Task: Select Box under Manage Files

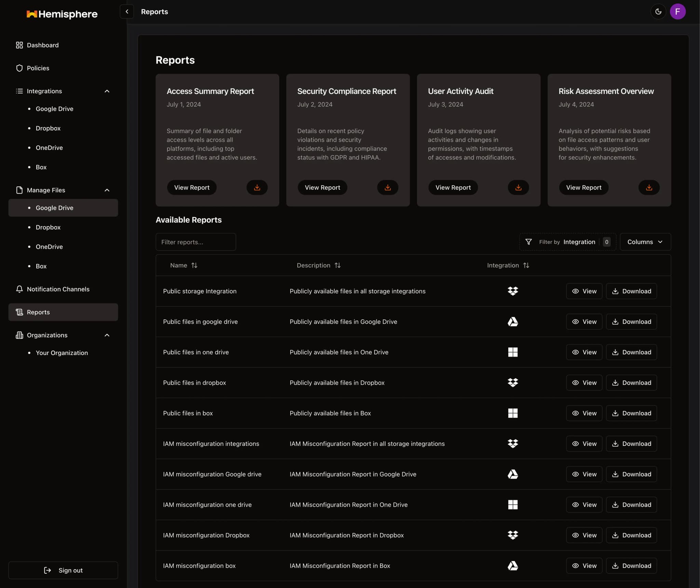Action: (x=63, y=266)
